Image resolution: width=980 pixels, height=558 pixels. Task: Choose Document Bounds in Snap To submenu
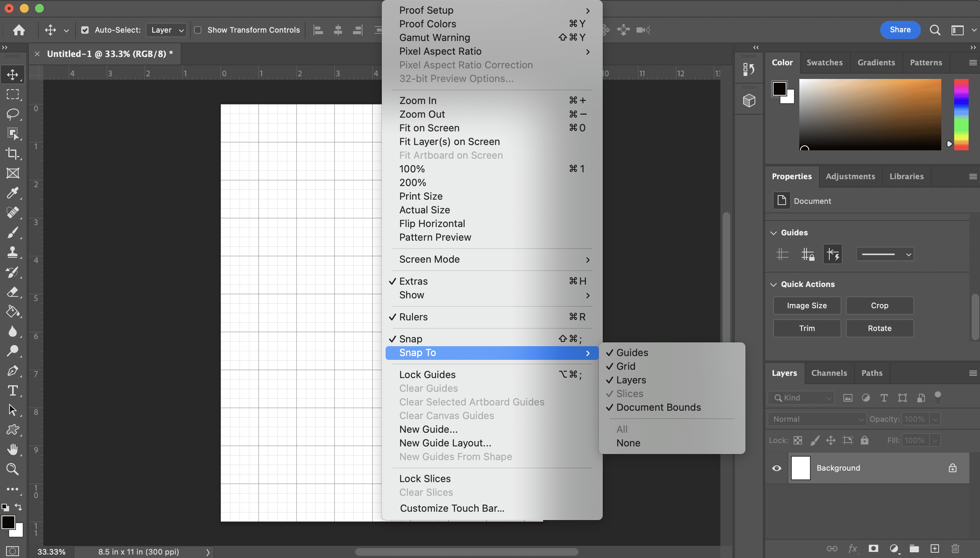point(658,407)
